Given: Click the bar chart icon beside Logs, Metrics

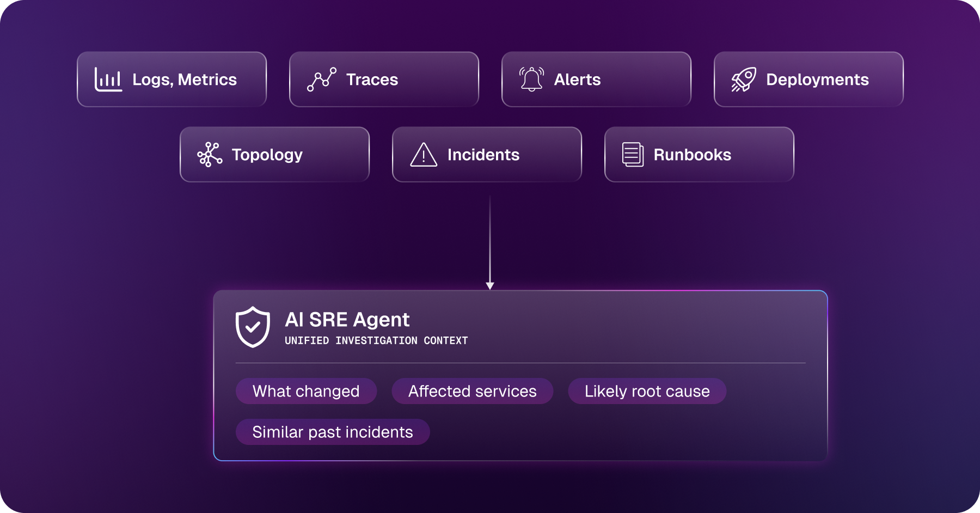Looking at the screenshot, I should (x=108, y=80).
